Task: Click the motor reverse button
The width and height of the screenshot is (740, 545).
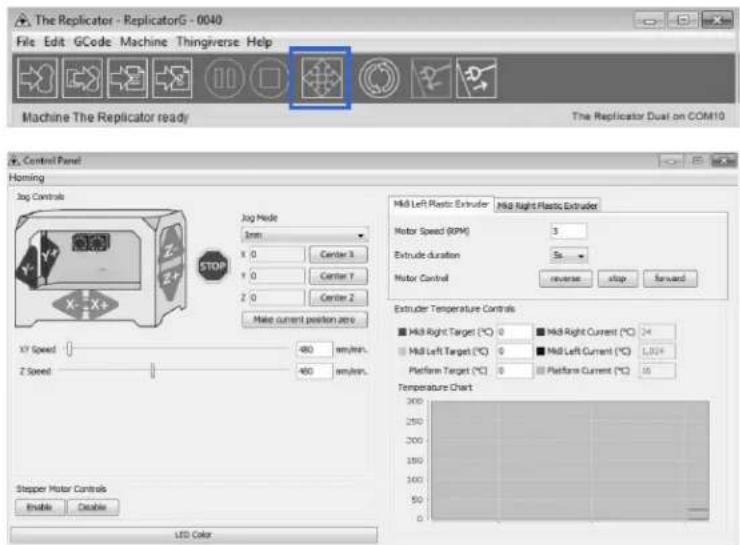Action: click(x=565, y=278)
